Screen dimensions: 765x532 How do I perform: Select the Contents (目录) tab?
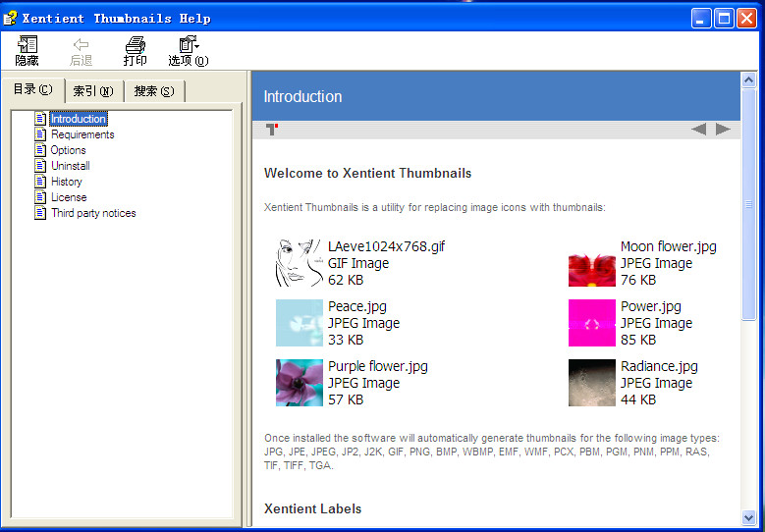[32, 90]
